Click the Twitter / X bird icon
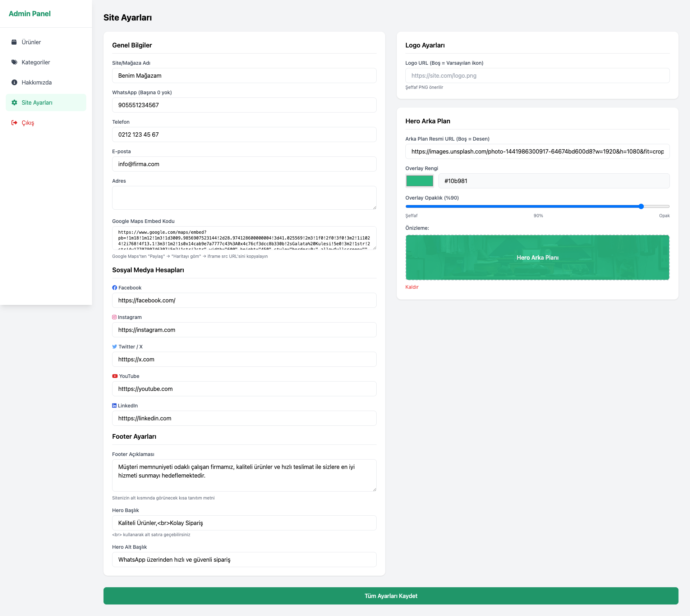This screenshot has width=690, height=616. click(x=114, y=346)
